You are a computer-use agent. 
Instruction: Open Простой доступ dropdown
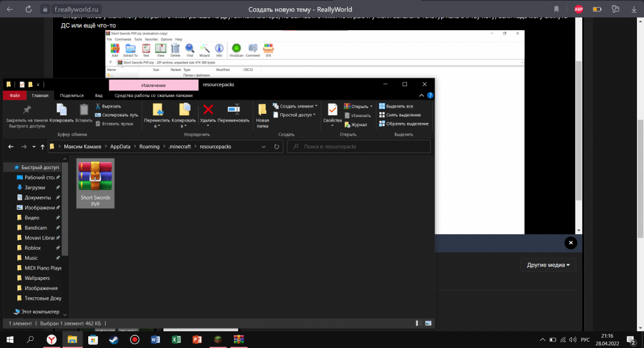click(x=294, y=115)
